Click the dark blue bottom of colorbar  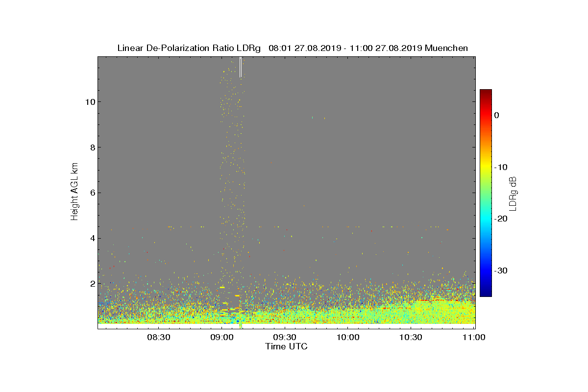click(x=486, y=293)
